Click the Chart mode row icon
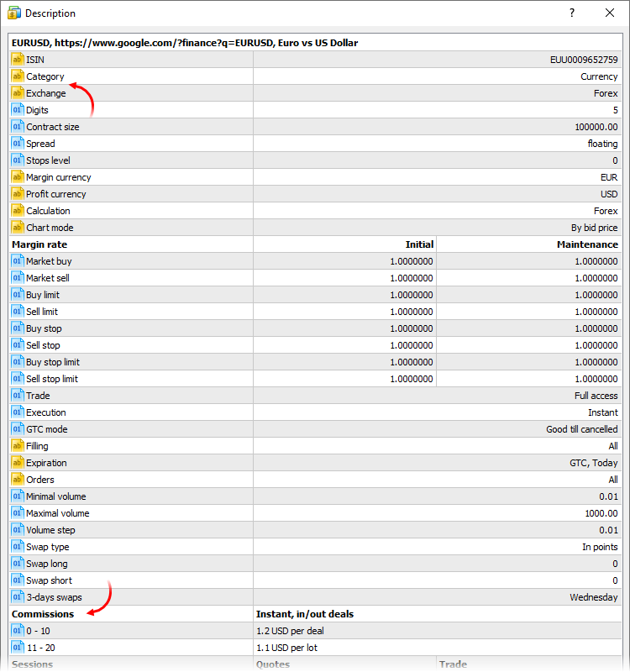 click(18, 228)
